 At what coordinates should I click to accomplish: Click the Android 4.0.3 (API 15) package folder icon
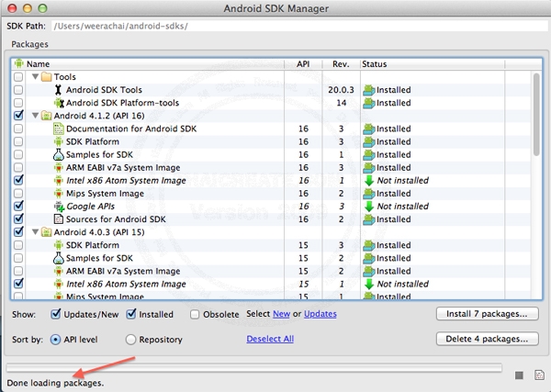(x=47, y=232)
